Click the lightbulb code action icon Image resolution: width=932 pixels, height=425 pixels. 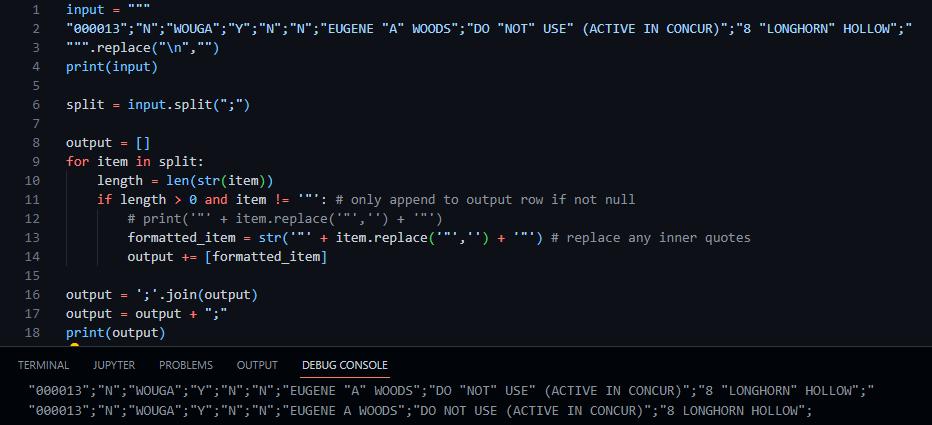(74, 345)
